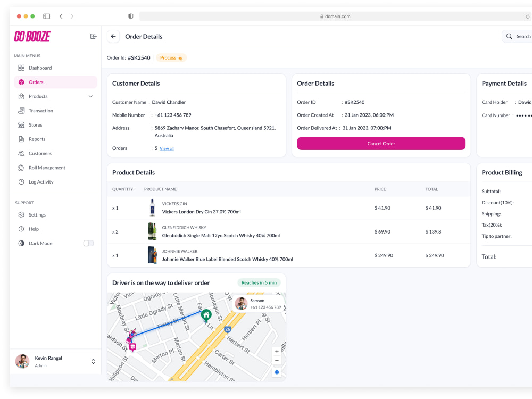Collapse sidebar using the logout-arrow icon
The height and width of the screenshot is (399, 532).
93,36
